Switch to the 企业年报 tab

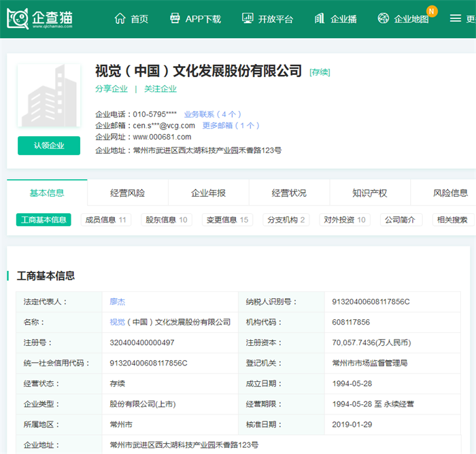(x=208, y=193)
